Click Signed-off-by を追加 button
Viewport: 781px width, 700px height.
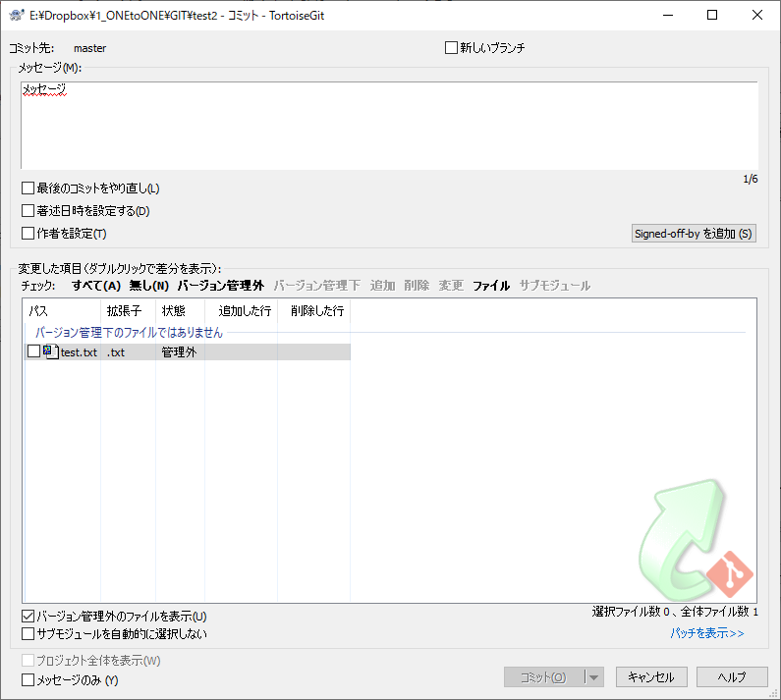point(694,233)
